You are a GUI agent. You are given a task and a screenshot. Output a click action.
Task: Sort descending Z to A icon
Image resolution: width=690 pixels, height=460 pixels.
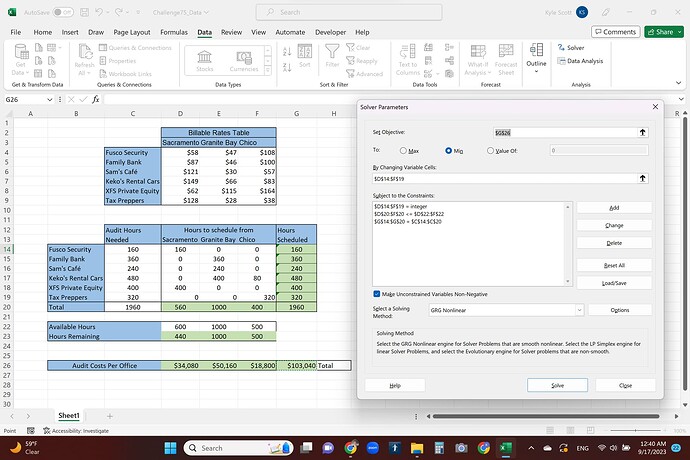(x=287, y=67)
